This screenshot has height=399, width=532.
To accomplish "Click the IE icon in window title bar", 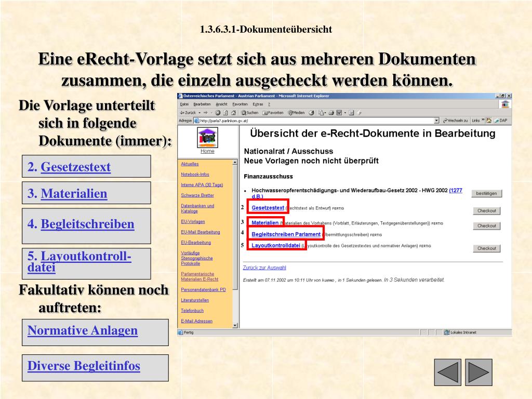I will tap(180, 96).
